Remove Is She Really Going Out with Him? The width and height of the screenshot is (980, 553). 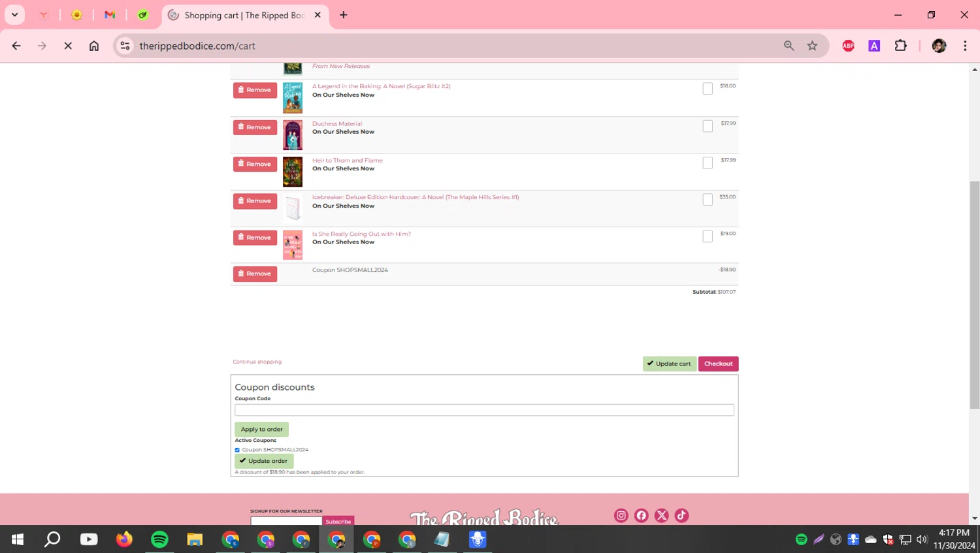tap(255, 238)
